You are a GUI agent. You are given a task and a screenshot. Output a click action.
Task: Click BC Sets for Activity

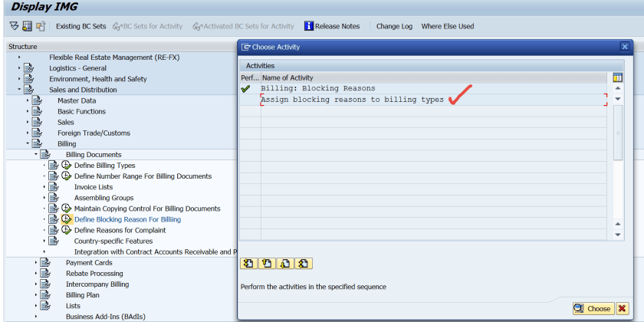click(147, 26)
